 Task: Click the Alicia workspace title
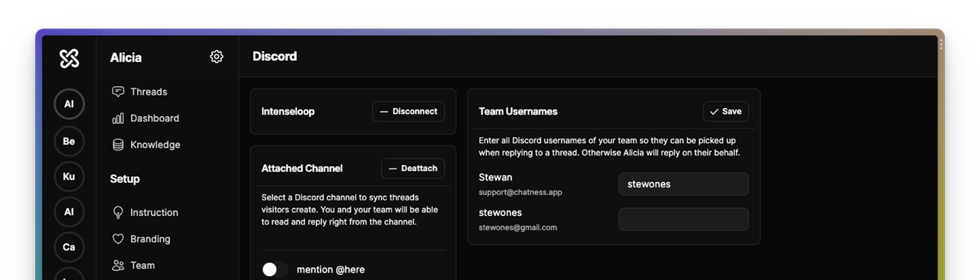(126, 57)
